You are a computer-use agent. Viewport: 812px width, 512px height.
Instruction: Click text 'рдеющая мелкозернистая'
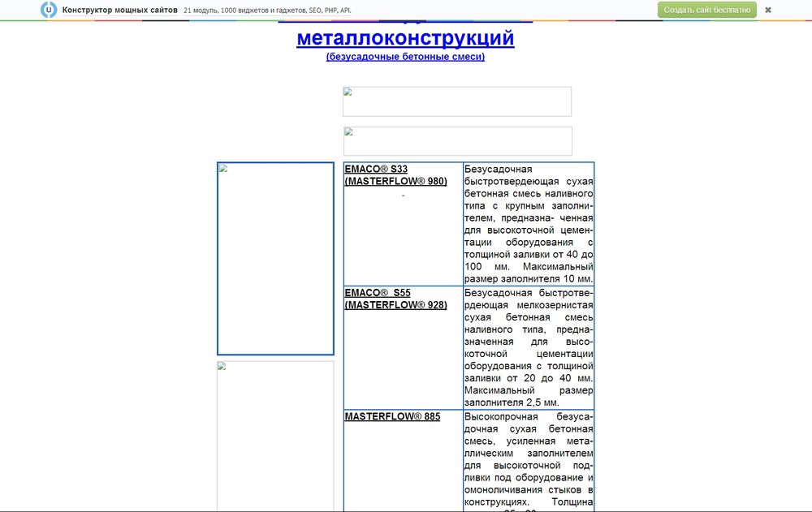(x=529, y=305)
